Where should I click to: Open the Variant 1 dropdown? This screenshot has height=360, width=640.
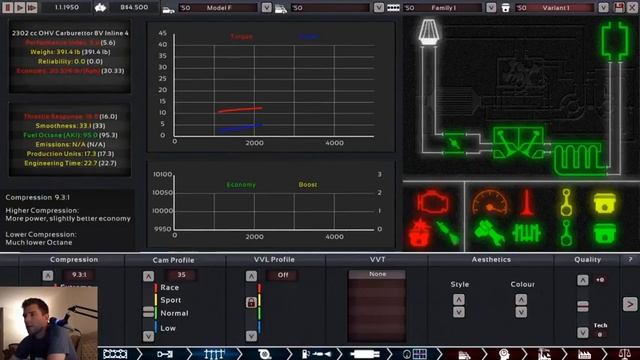pos(603,8)
